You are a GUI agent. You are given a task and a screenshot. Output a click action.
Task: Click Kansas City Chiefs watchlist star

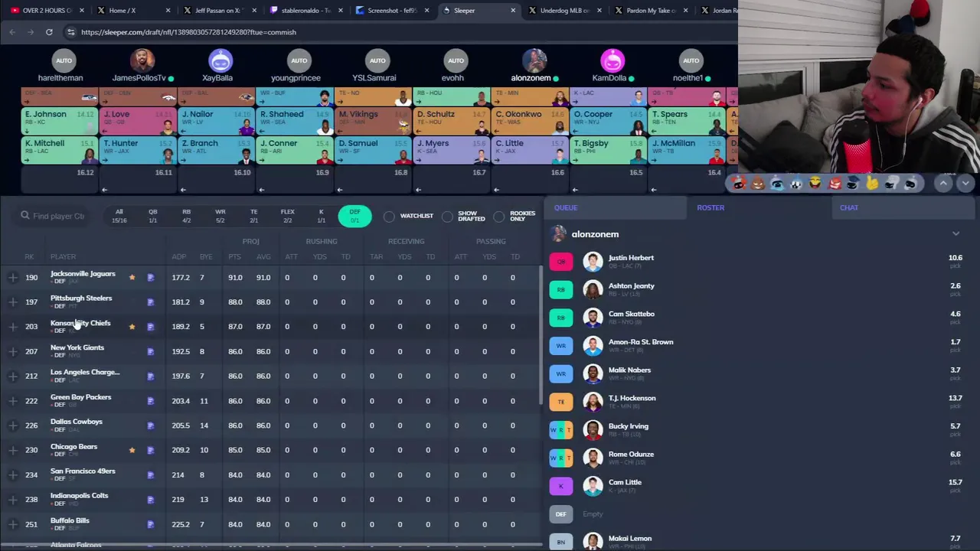click(x=132, y=327)
